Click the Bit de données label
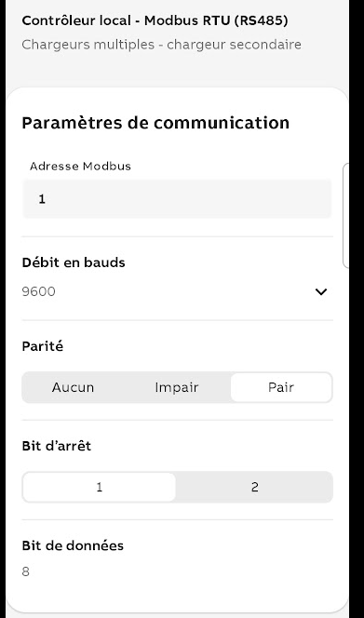 point(73,546)
